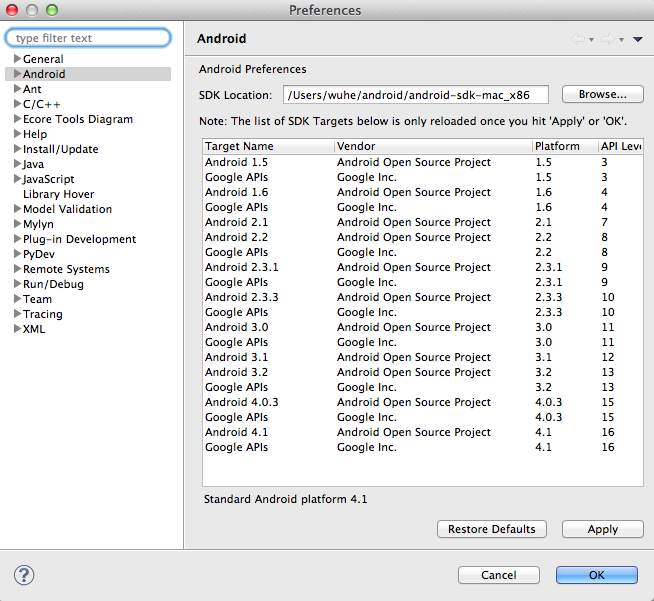Expand the Java preferences category
The width and height of the screenshot is (654, 601).
coord(17,163)
